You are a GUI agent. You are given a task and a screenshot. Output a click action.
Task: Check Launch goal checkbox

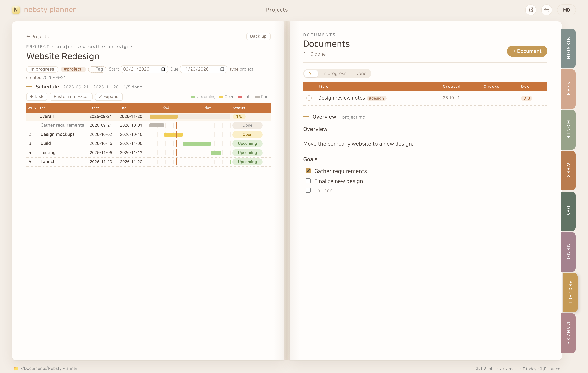pyautogui.click(x=308, y=190)
